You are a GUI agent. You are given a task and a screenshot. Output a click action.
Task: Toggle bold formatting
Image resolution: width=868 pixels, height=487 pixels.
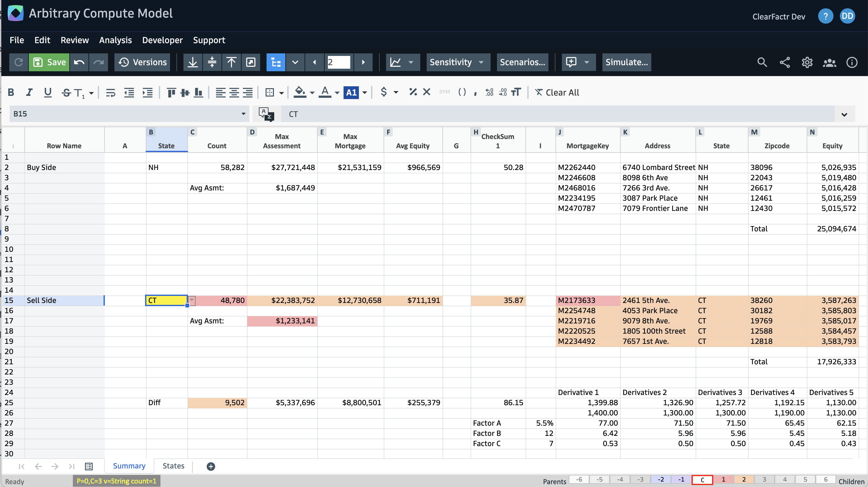(x=11, y=92)
